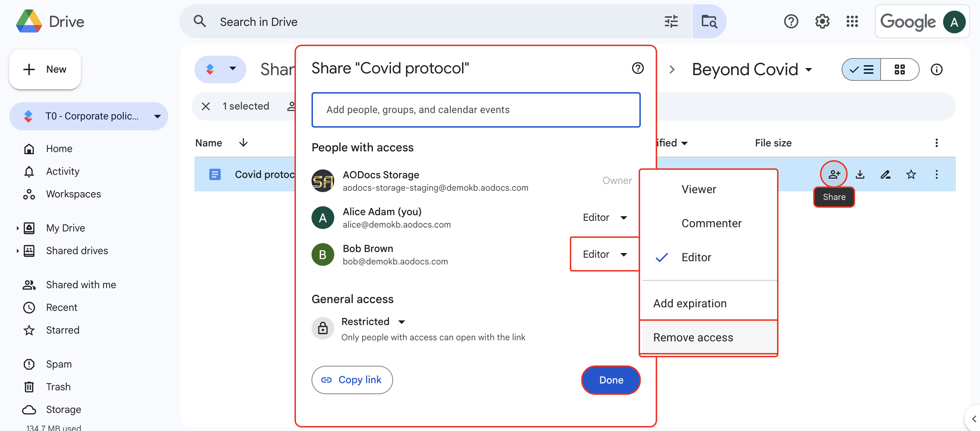Viewport: 980px width, 431px height.
Task: Click the Copy link button
Action: pos(352,380)
